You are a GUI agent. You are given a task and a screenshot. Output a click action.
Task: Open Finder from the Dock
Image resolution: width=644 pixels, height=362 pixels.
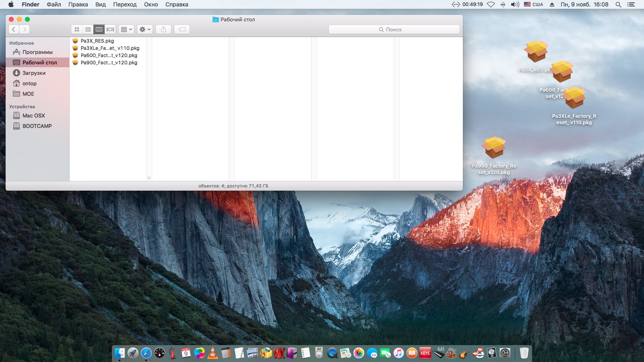coord(120,353)
